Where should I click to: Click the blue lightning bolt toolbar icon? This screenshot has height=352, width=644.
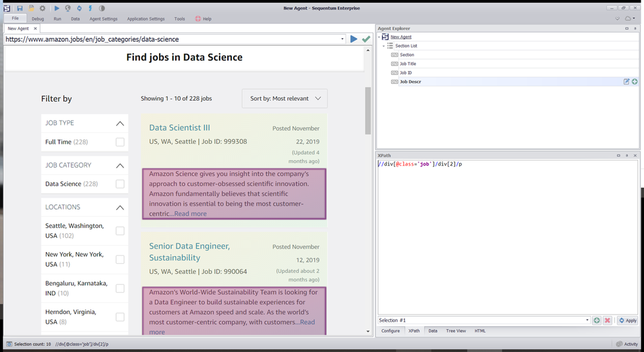click(x=90, y=8)
